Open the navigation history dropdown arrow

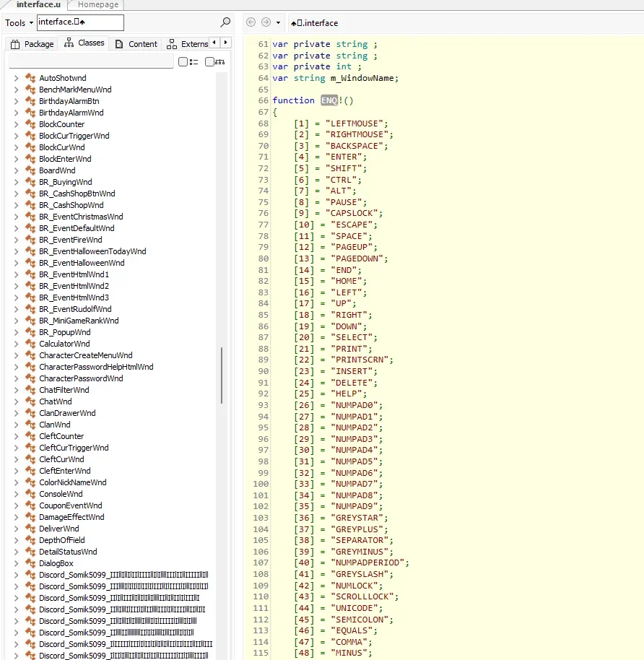pos(278,22)
